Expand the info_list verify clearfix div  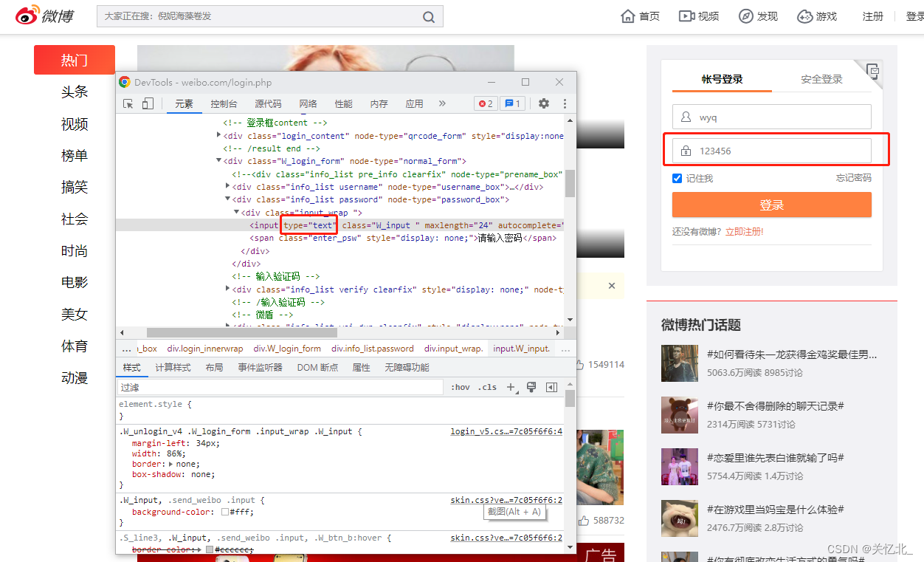[227, 289]
